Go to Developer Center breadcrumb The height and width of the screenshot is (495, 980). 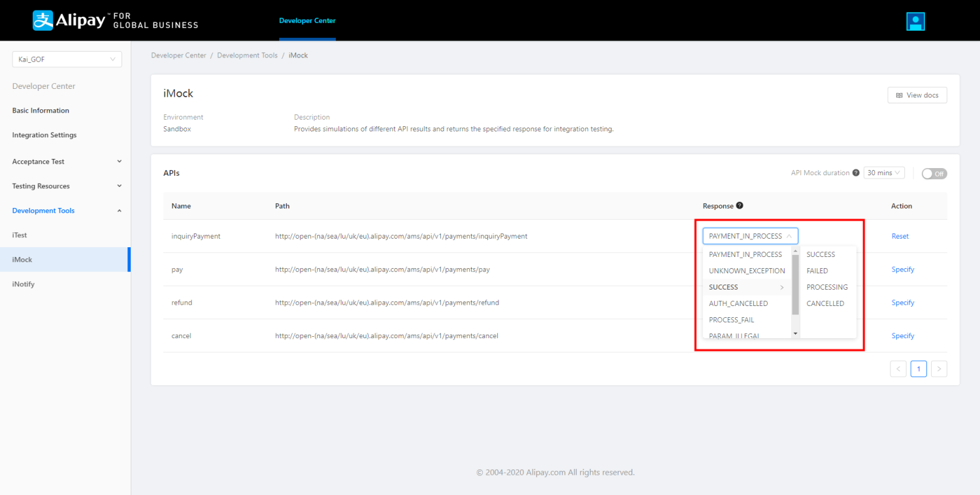coord(178,56)
